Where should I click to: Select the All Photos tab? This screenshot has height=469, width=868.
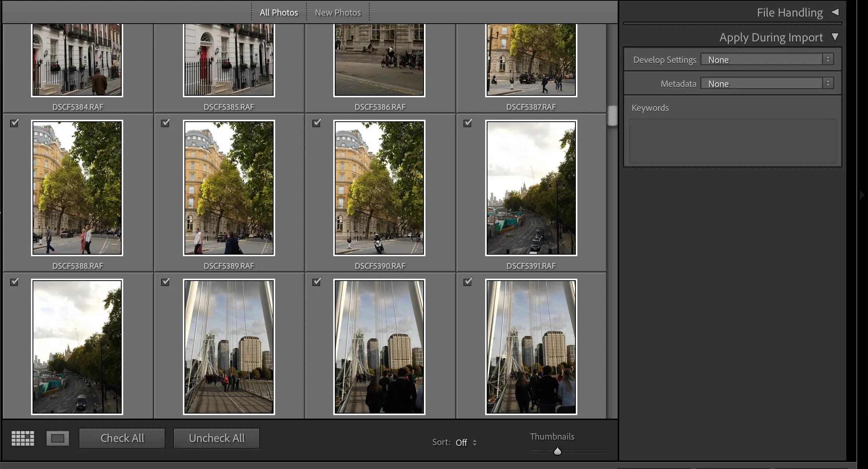[278, 12]
